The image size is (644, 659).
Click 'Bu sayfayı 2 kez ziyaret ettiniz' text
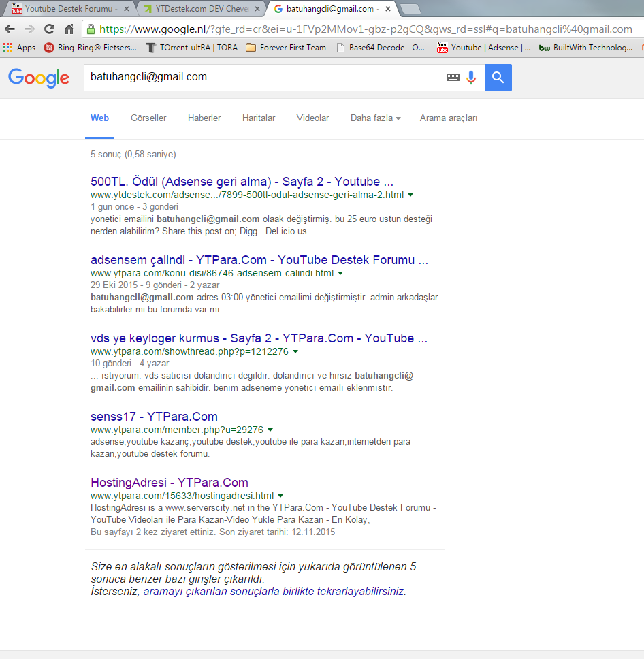click(152, 532)
